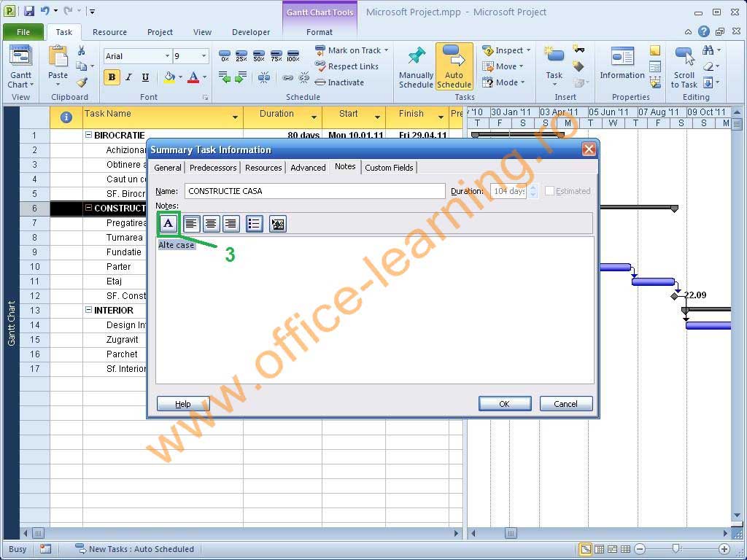747x560 pixels.
Task: Toggle bulleted list in Notes toolbar
Action: tap(255, 223)
